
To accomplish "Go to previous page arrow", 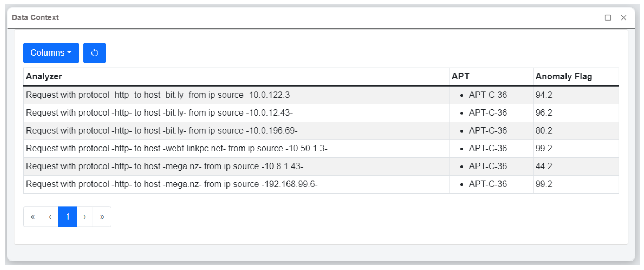I will [50, 217].
